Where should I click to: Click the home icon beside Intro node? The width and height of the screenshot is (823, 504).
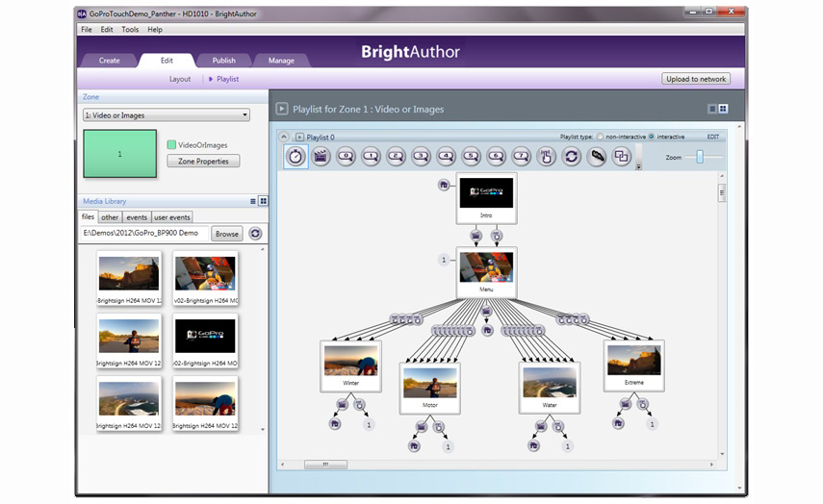[x=444, y=185]
